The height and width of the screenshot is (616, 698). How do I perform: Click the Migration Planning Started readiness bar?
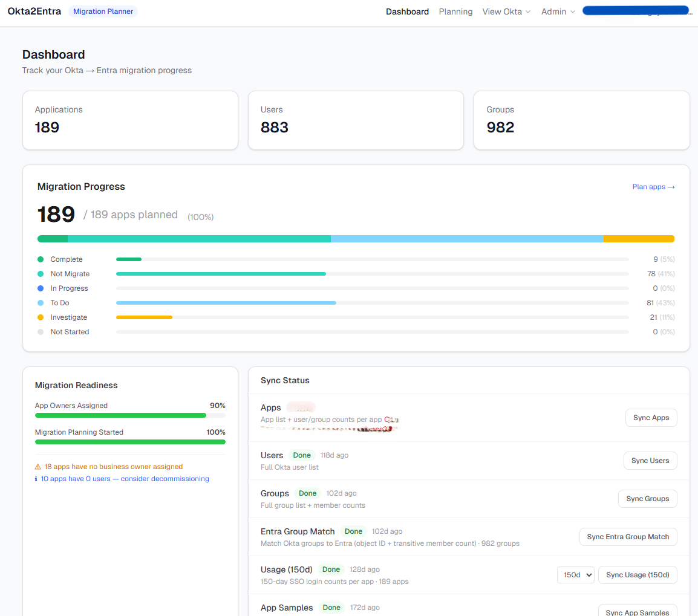pos(130,442)
